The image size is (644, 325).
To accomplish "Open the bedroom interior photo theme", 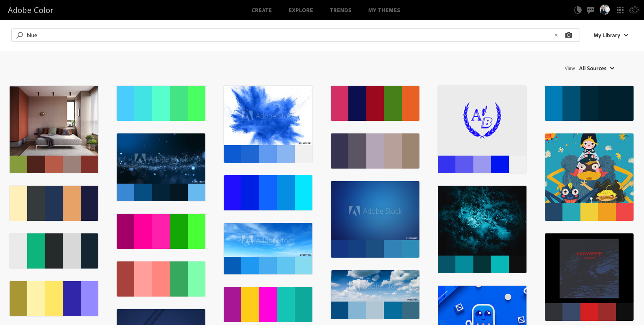I will click(54, 120).
